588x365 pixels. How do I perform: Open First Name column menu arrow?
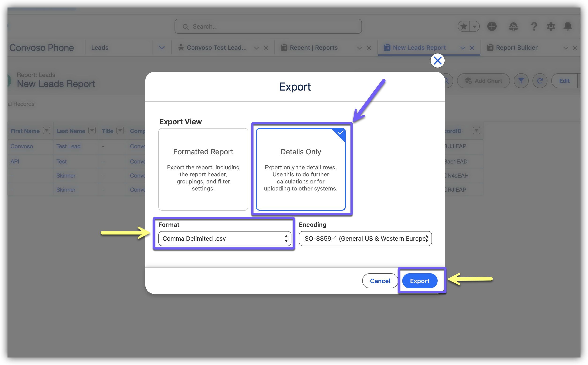(x=47, y=131)
